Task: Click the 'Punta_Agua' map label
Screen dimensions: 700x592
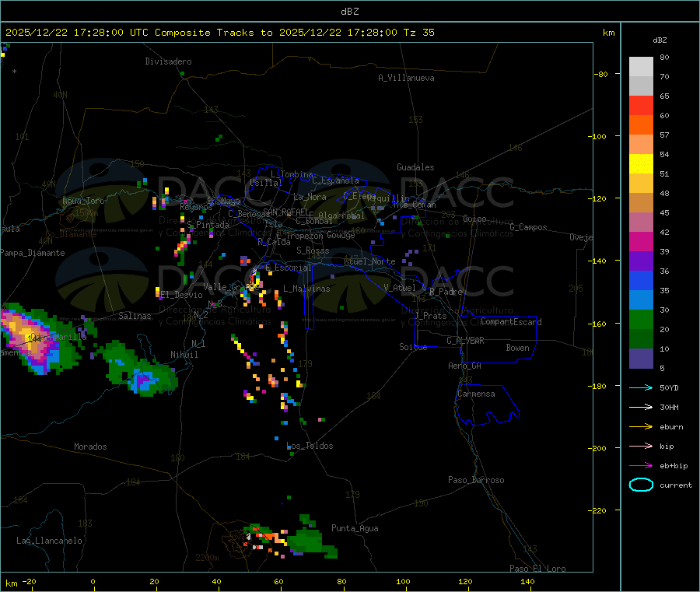Action: click(355, 528)
